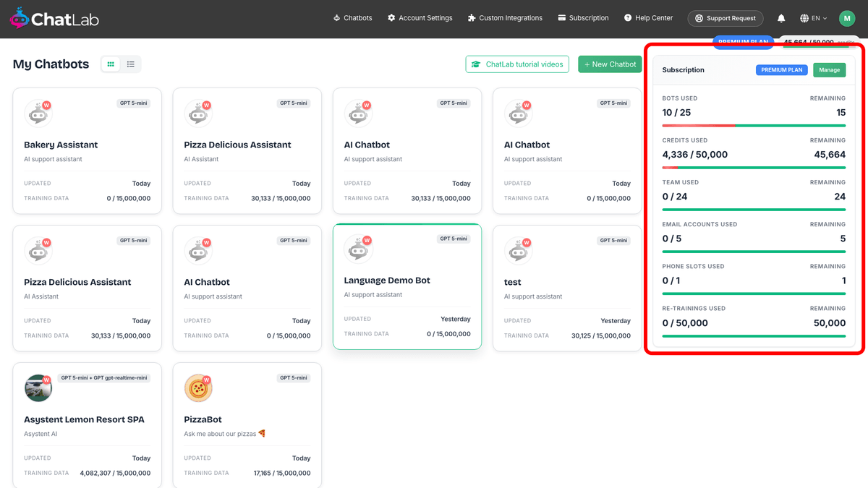
Task: Click the 30,125 / 15,000,000 training data value
Action: 600,335
